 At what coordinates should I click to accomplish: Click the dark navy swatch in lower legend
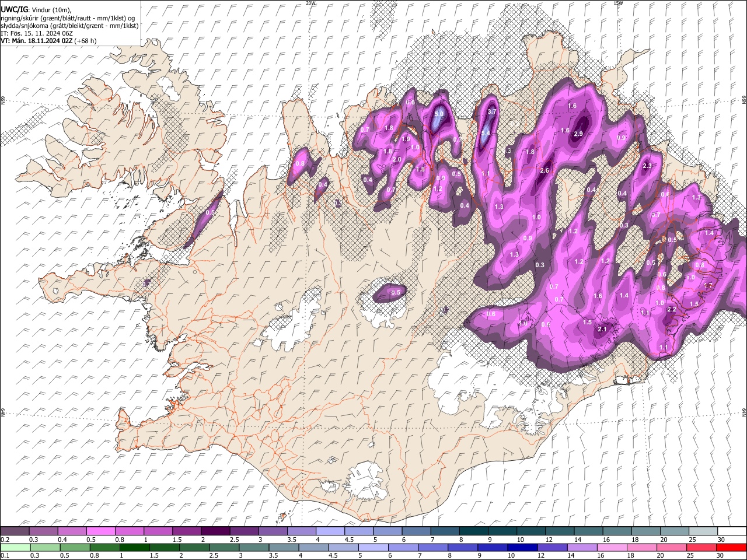click(x=521, y=547)
